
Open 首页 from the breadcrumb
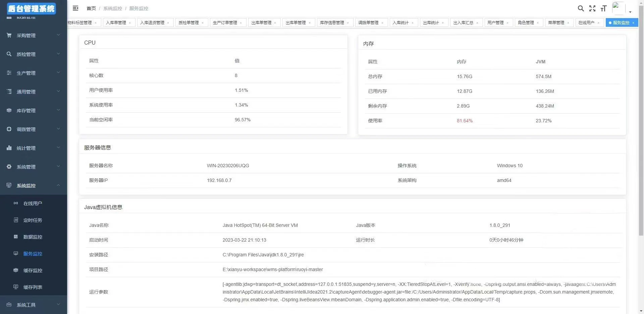(91, 8)
